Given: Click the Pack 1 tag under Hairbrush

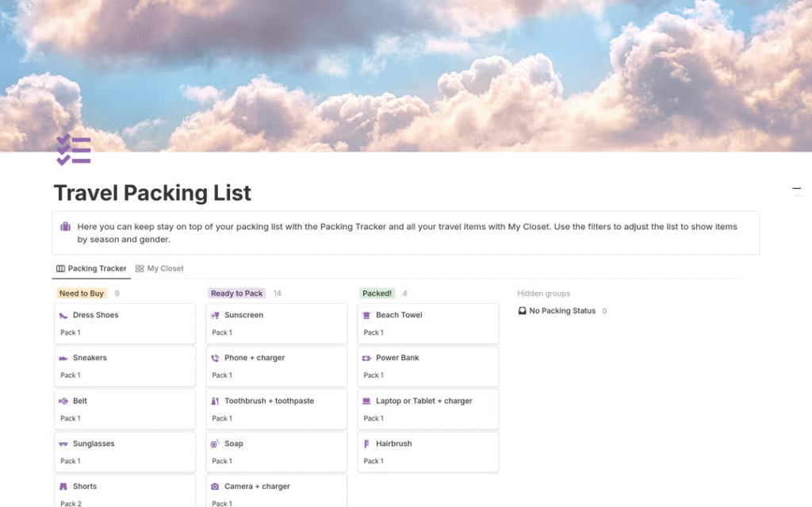Looking at the screenshot, I should (x=373, y=461).
